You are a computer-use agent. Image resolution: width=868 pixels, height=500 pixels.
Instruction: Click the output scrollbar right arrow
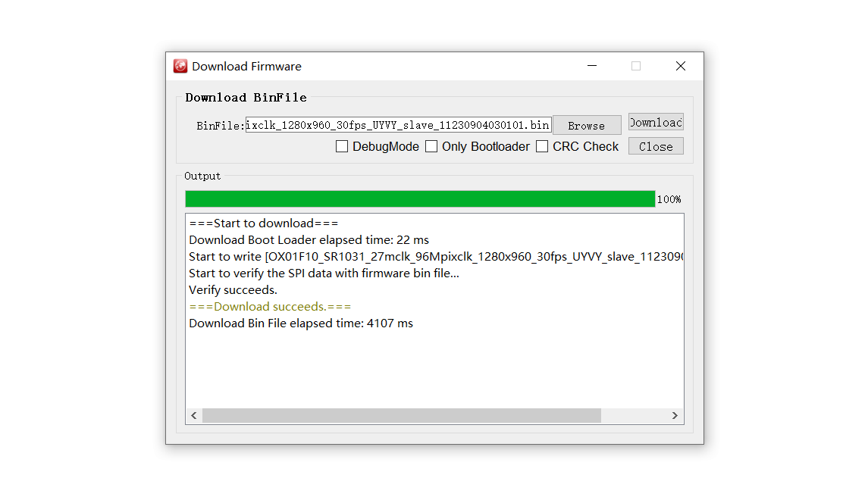(x=675, y=416)
